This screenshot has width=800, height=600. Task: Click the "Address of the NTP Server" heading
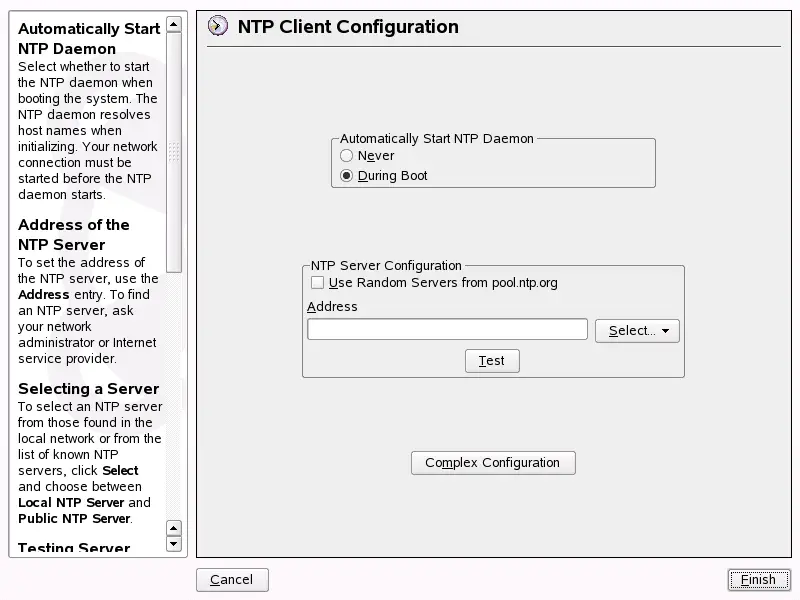(x=74, y=234)
